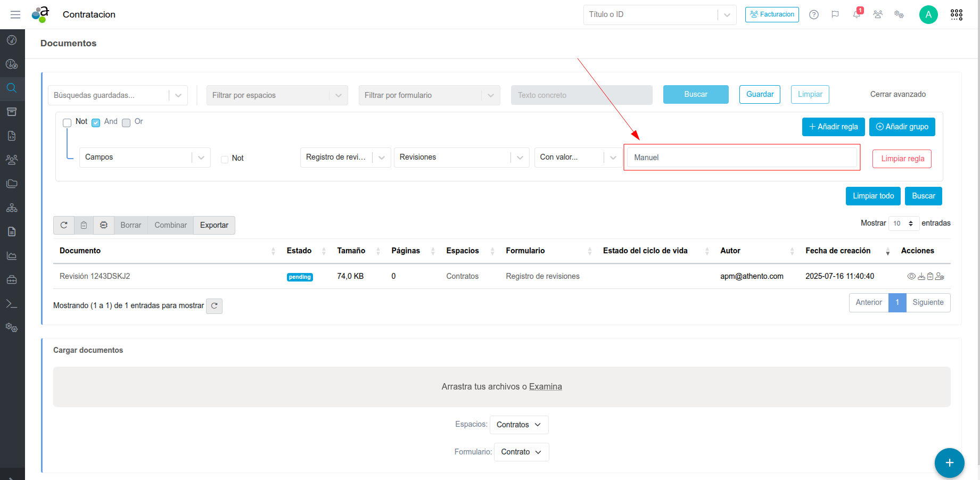Click the Examina link to browse files
The image size is (980, 480).
(x=545, y=386)
